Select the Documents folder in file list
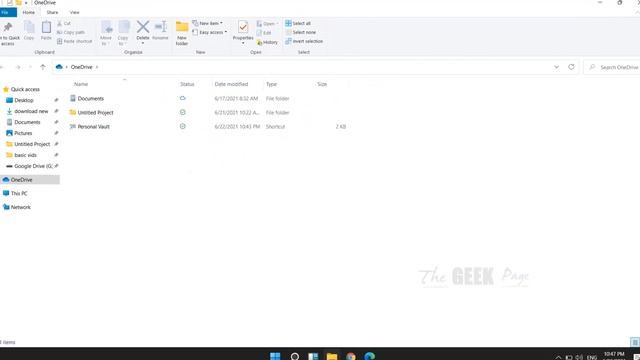The image size is (640, 360). pyautogui.click(x=91, y=98)
